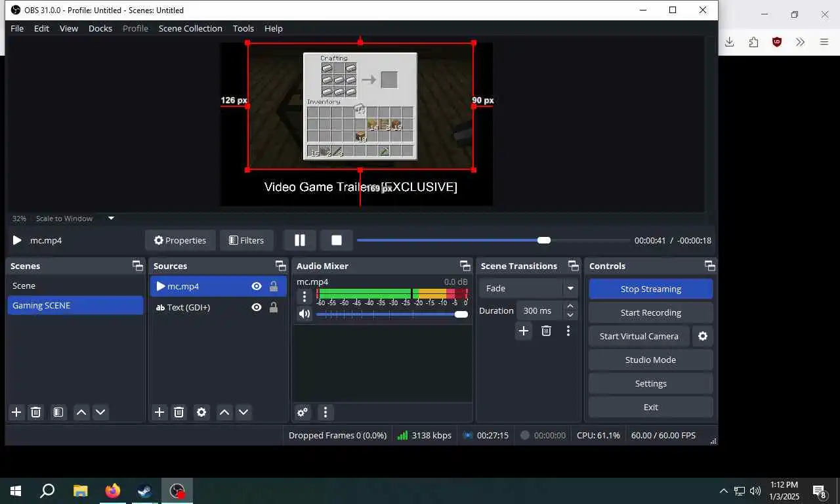Open source Filters button
The image size is (840, 504).
pos(246,240)
